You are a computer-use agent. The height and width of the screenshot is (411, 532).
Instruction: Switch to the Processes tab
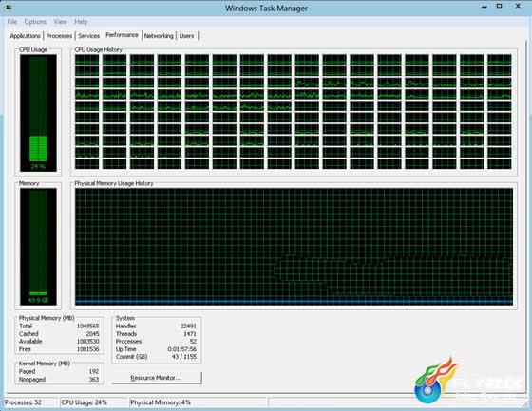tap(59, 36)
